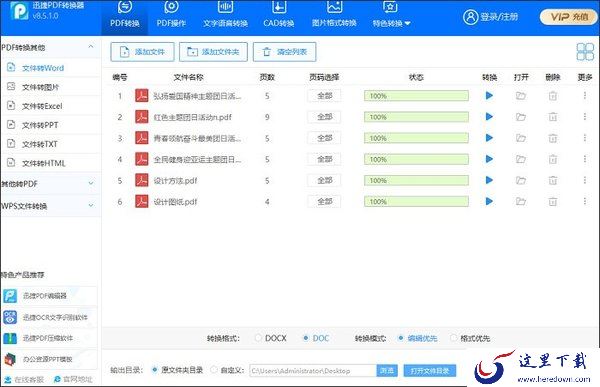Open 迅捷OCR文字识别软件 product

49,317
